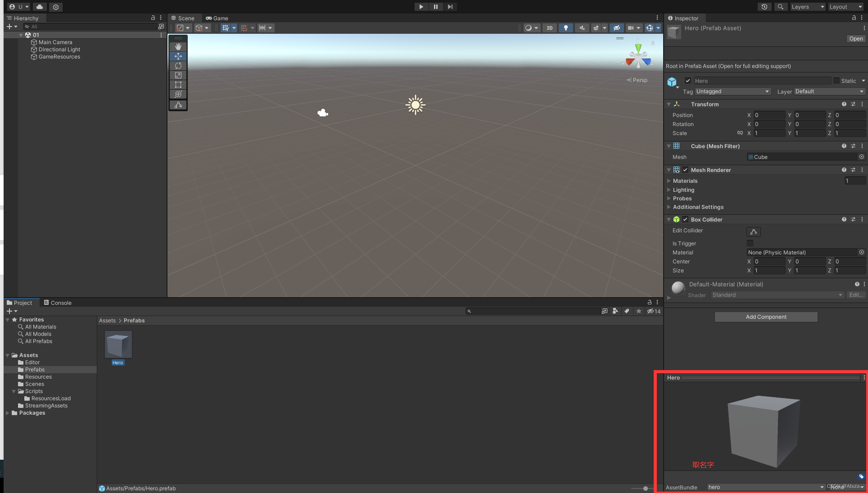Screen dimensions: 868x493
Task: Adjust the project icon size slider
Action: (x=646, y=488)
